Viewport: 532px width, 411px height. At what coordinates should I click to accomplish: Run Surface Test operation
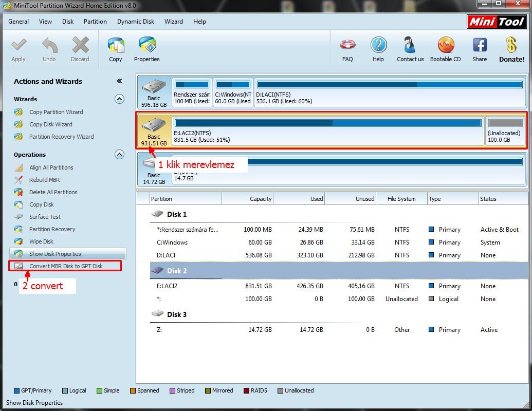45,217
